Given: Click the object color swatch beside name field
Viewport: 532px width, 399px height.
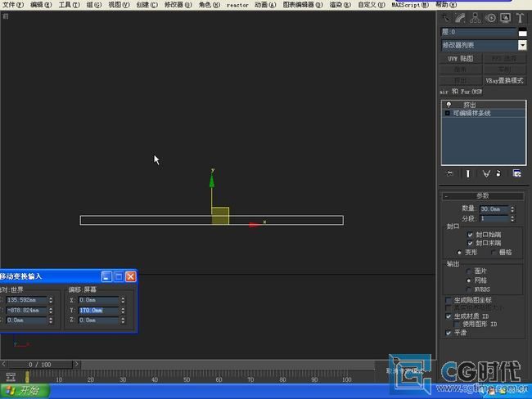Looking at the screenshot, I should 522,32.
